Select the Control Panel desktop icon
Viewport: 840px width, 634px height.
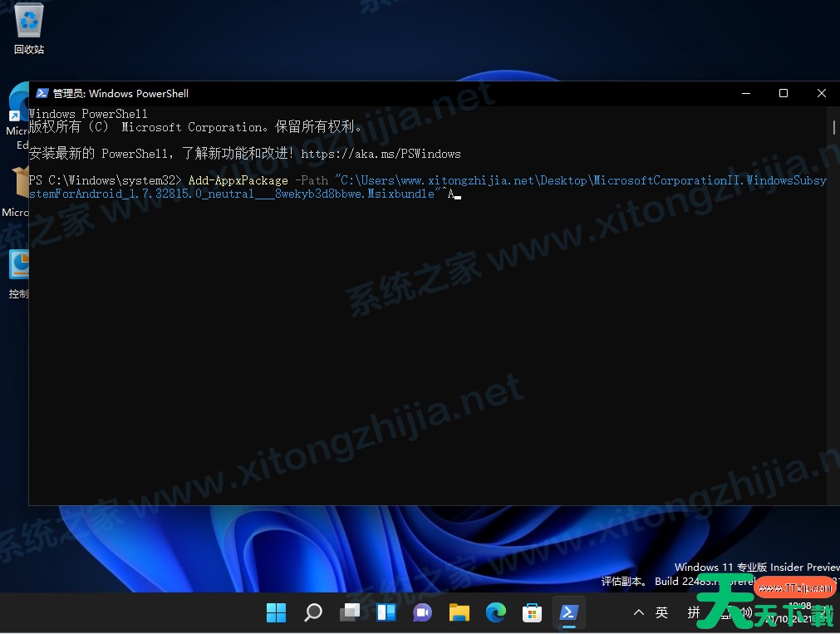18,273
